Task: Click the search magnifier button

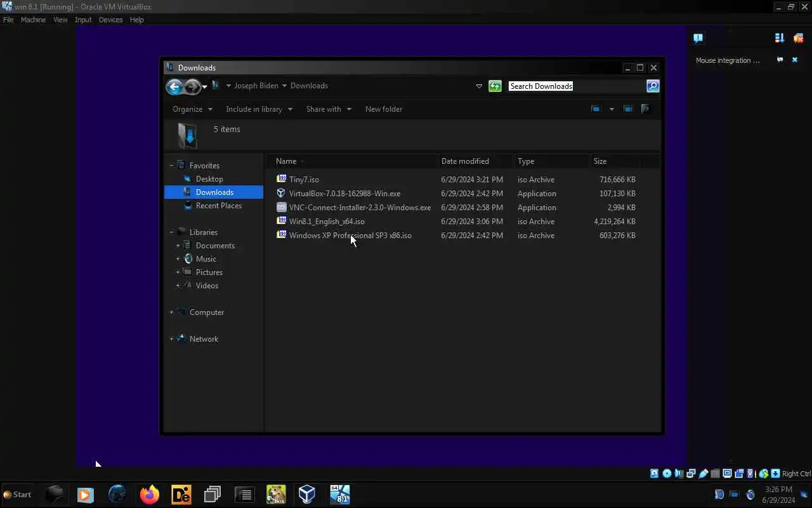Action: (x=653, y=86)
